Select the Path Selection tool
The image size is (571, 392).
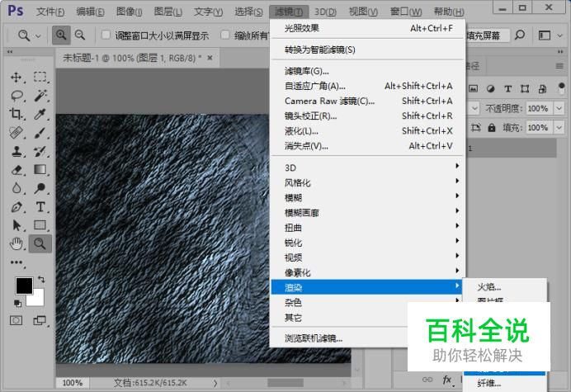click(16, 225)
